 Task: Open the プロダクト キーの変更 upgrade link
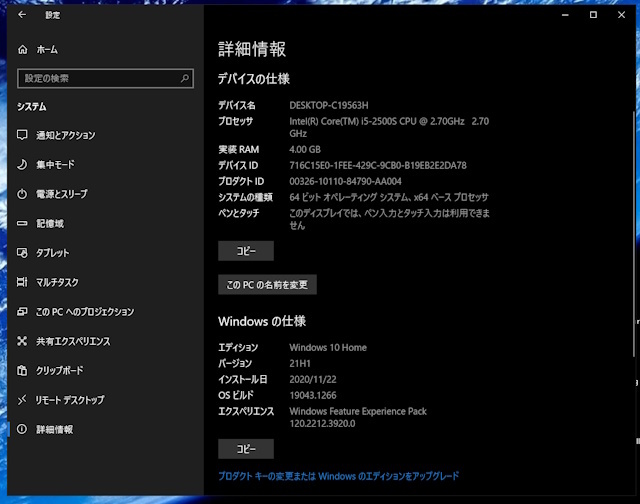pos(338,476)
